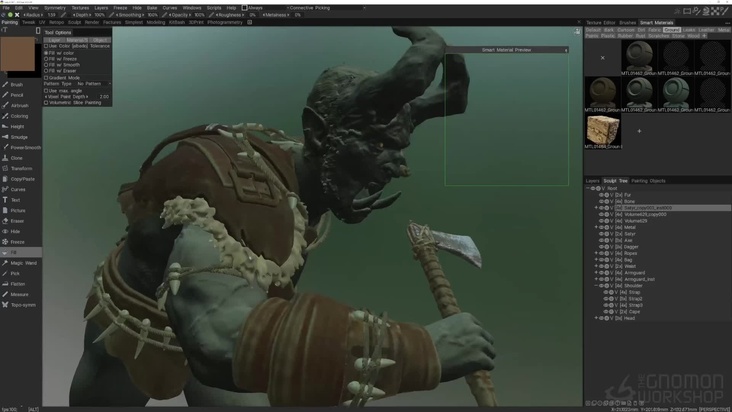The image size is (732, 412).
Task: Switch to the Retopo room tab
Action: tap(56, 22)
